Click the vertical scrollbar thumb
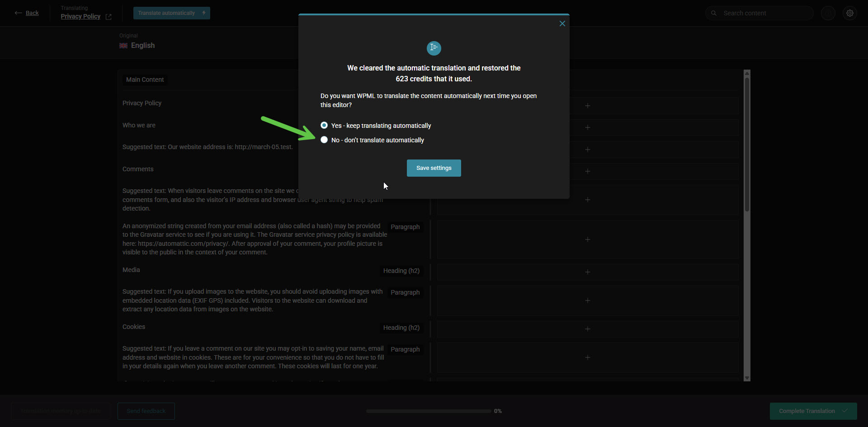The width and height of the screenshot is (868, 427). (747, 145)
